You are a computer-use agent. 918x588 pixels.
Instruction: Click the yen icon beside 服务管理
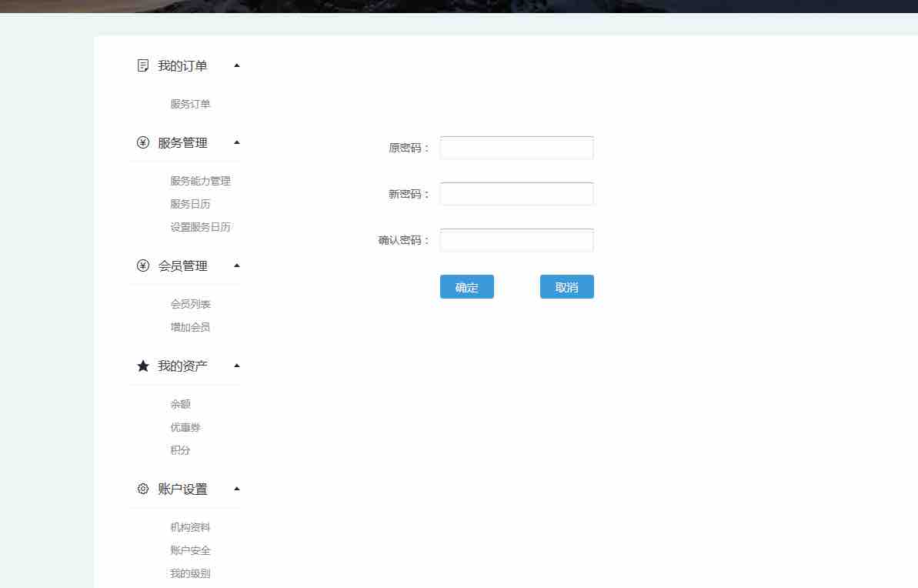pos(142,142)
